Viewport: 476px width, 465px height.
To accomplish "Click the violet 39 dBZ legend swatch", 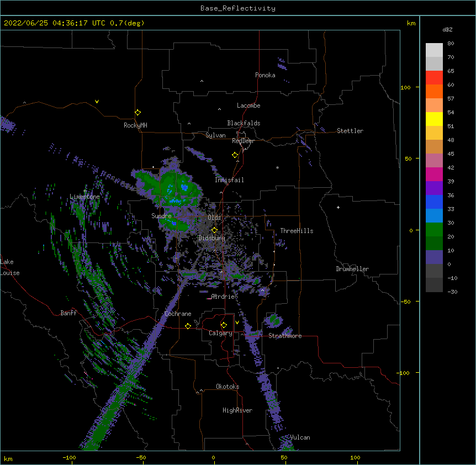I will 434,188.
